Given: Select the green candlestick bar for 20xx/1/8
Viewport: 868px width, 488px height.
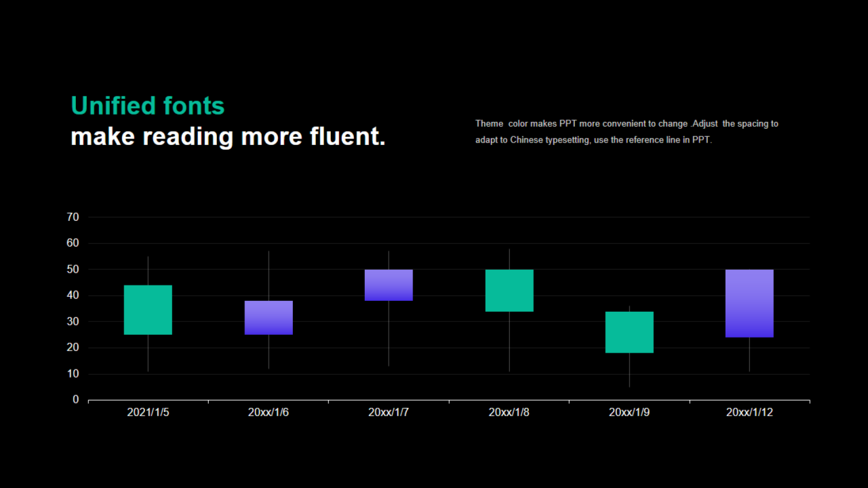Looking at the screenshot, I should tap(509, 291).
